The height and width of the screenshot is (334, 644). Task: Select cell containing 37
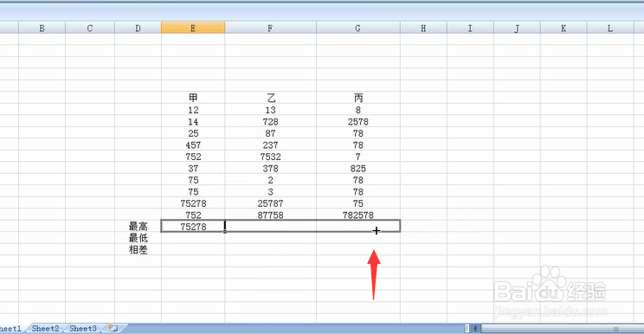(x=193, y=168)
